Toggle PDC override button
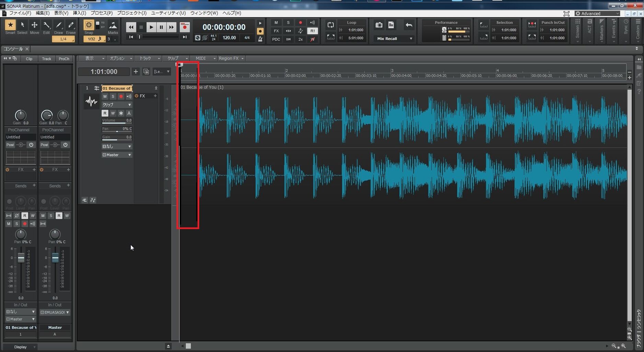Image resolution: width=644 pixels, height=352 pixels. (x=276, y=39)
